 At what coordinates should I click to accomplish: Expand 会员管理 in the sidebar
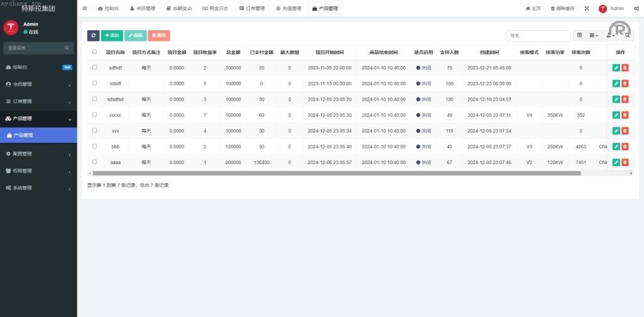tap(38, 84)
